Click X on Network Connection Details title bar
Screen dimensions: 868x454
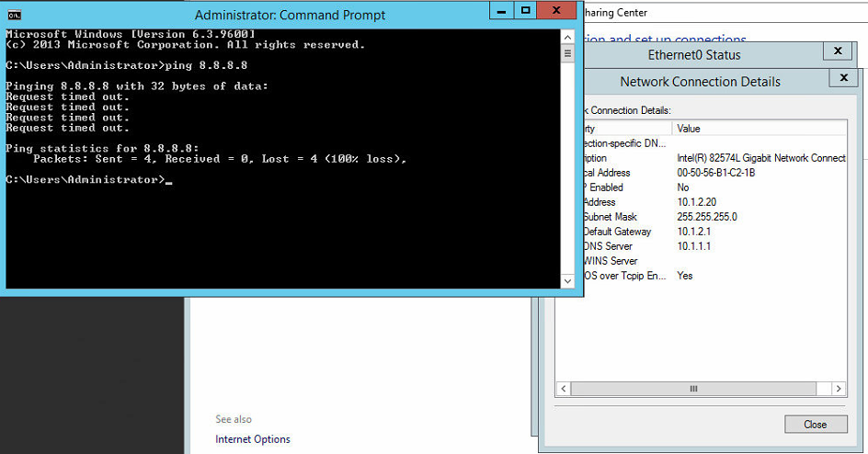pos(842,78)
